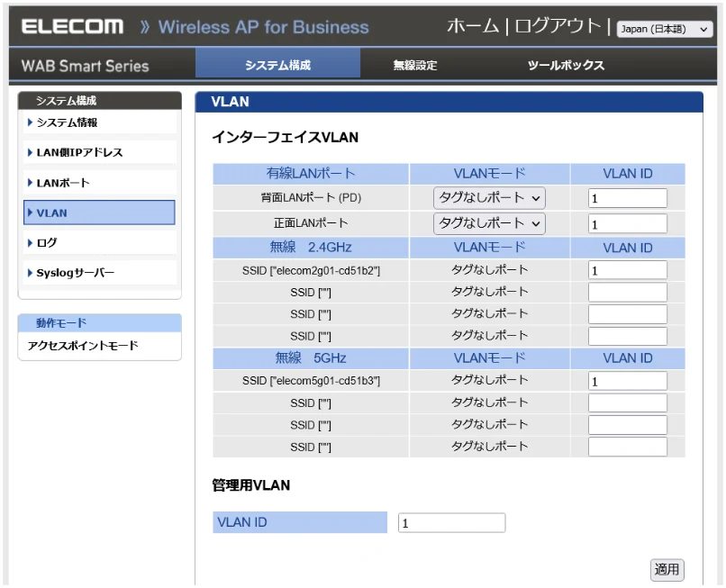Image resolution: width=726 pixels, height=588 pixels.
Task: Click the WAB Smart Series label
Action: (x=86, y=66)
